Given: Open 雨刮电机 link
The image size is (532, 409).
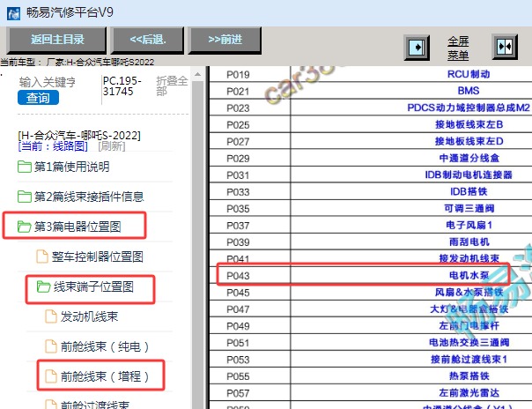Looking at the screenshot, I should [x=469, y=242].
